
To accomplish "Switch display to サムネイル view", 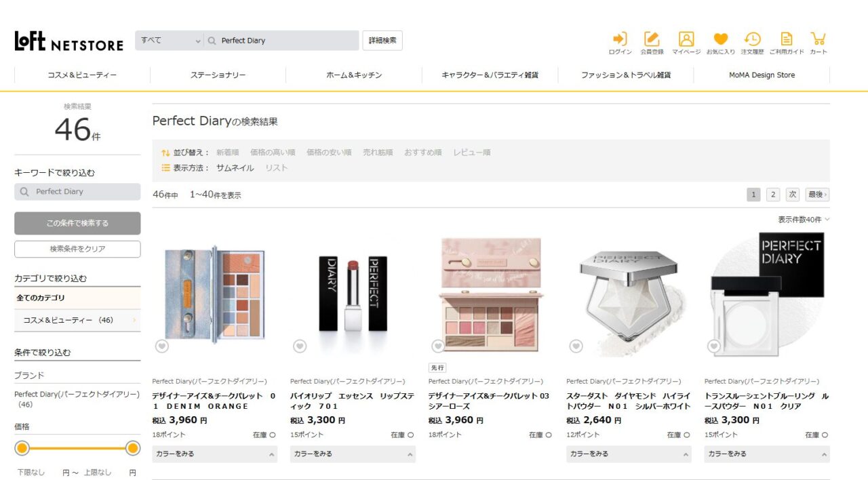I will [x=235, y=168].
